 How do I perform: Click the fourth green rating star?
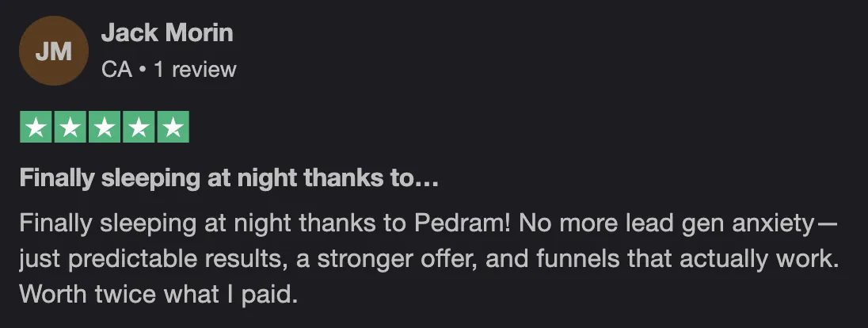click(139, 127)
